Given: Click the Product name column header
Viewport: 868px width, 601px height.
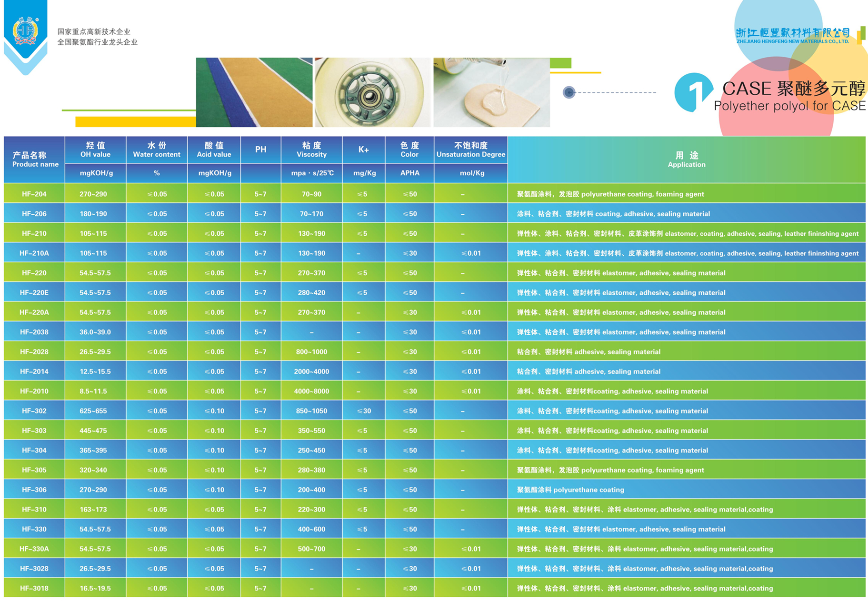Looking at the screenshot, I should tap(35, 160).
